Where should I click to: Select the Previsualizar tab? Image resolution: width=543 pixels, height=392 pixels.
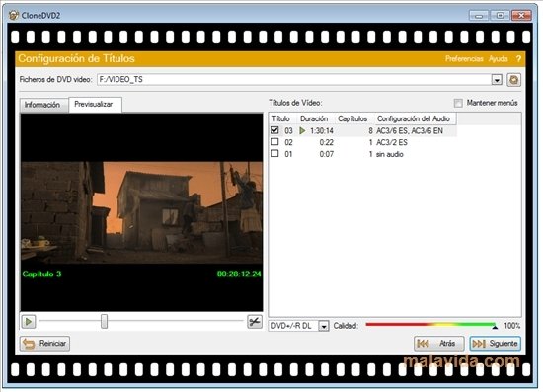click(94, 104)
